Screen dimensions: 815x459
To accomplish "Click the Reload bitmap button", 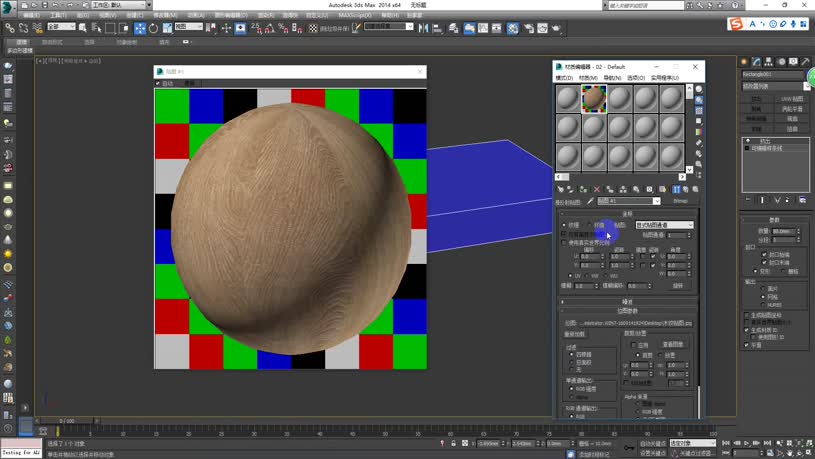I will coord(574,334).
